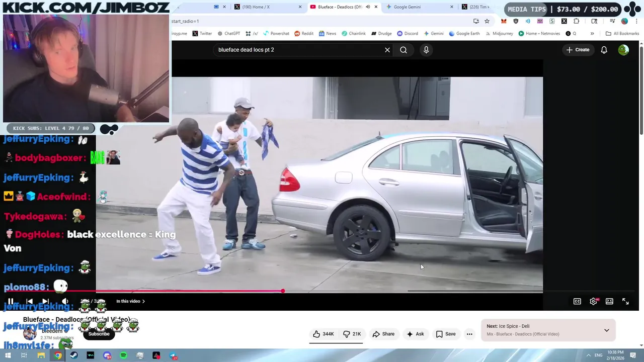The image size is (644, 362).
Task: Open the YouTube account avatar menu
Action: click(623, 50)
